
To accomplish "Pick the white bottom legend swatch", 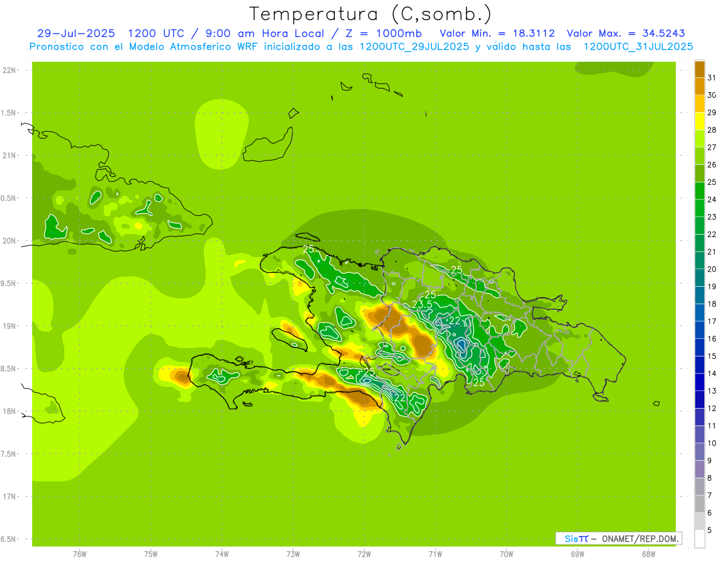I will coord(699,539).
